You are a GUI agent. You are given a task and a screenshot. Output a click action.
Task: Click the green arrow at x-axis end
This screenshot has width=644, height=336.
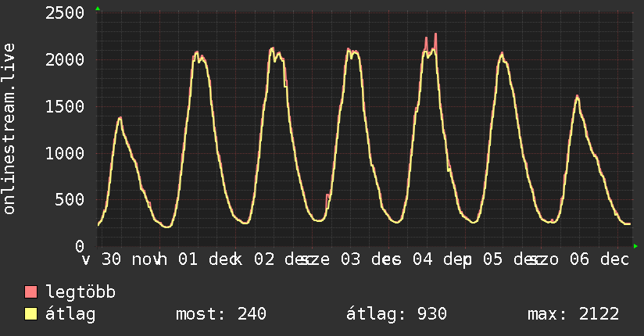click(x=635, y=246)
